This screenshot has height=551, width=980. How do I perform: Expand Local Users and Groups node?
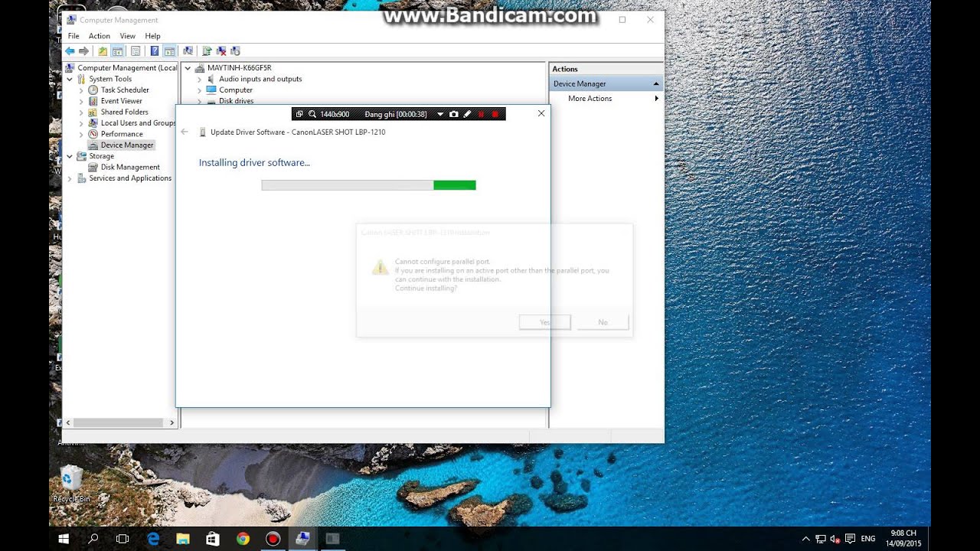(x=82, y=122)
